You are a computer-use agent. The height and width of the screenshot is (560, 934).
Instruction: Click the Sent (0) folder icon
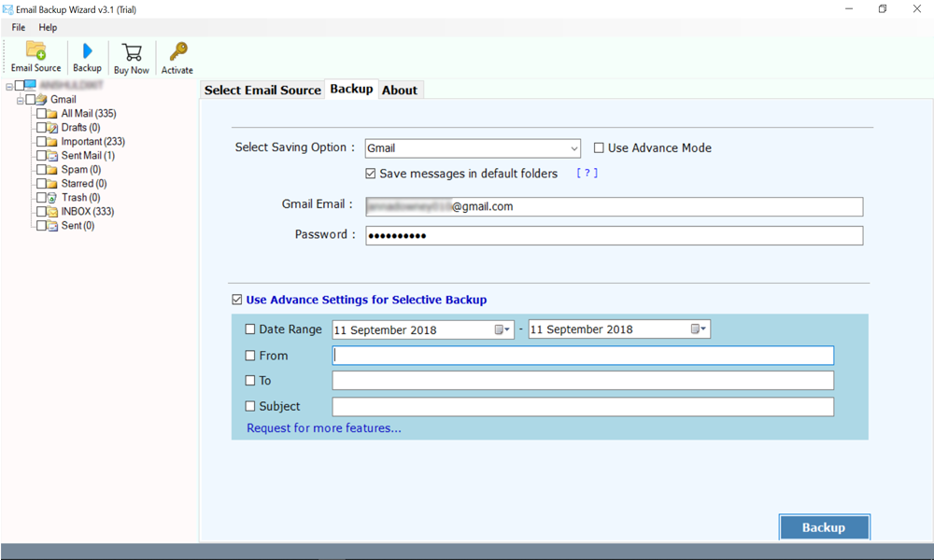(x=52, y=226)
